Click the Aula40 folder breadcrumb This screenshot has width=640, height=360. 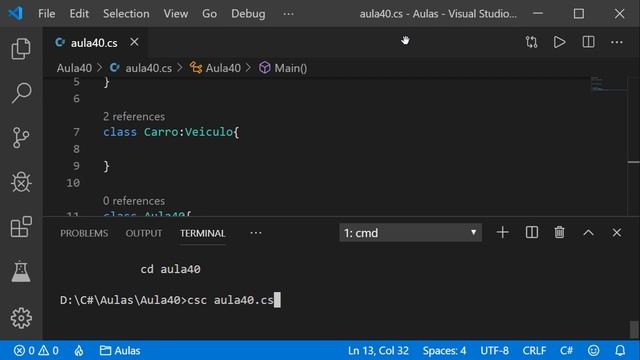point(74,68)
